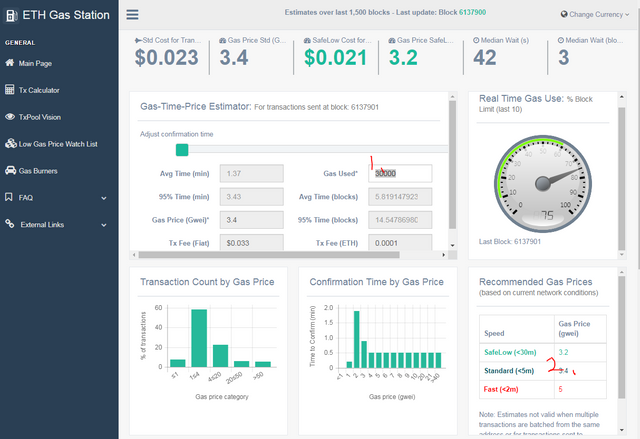
Task: Click the Main Page home icon
Action: [10, 63]
